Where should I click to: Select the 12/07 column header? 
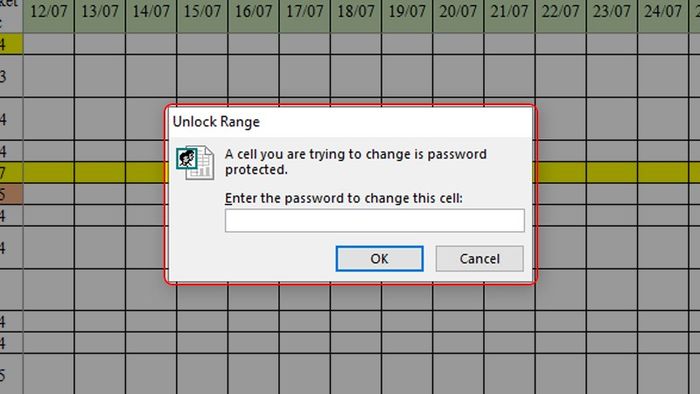pyautogui.click(x=49, y=13)
